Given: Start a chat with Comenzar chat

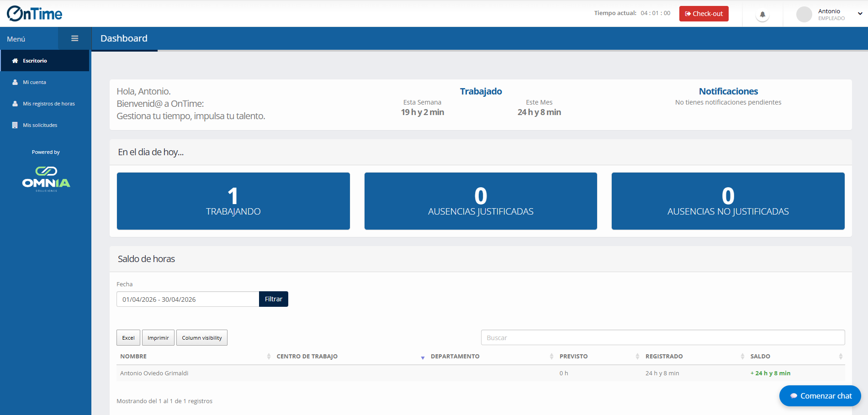Looking at the screenshot, I should tap(820, 396).
